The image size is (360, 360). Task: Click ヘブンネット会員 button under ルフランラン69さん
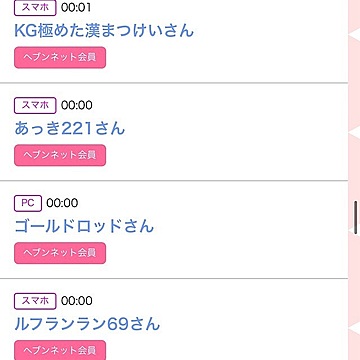coord(60,350)
